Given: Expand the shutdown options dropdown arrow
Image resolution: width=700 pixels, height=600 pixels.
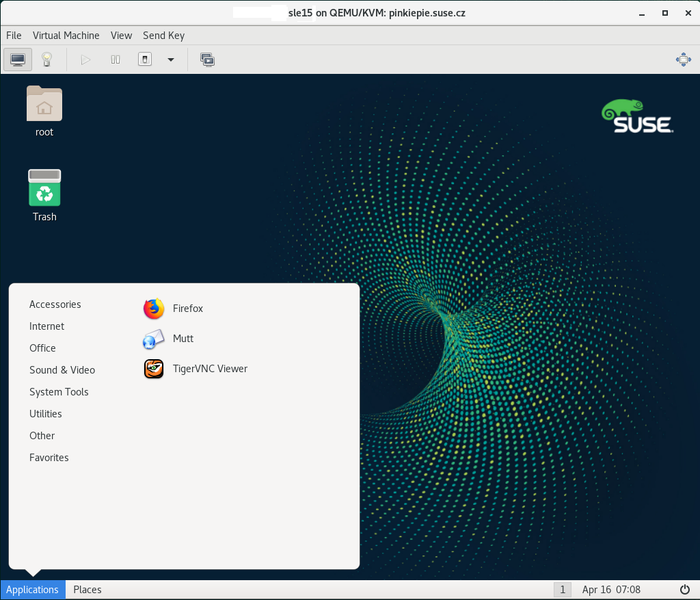Looking at the screenshot, I should pyautogui.click(x=171, y=60).
